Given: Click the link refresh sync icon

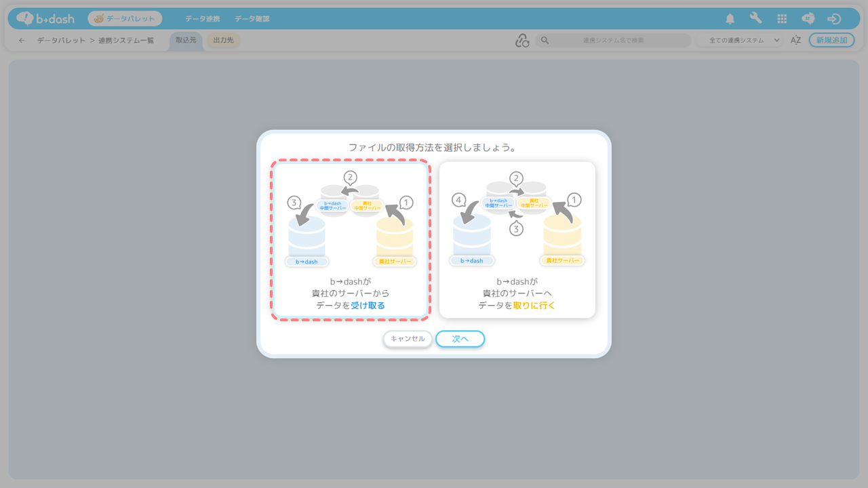Looking at the screenshot, I should click(x=521, y=41).
